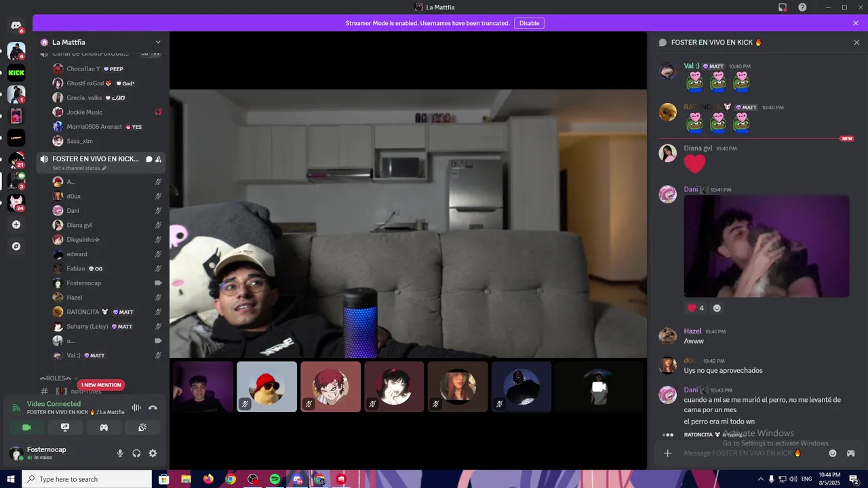Open Google Chrome from the taskbar
This screenshot has height=488, width=868.
[x=231, y=479]
